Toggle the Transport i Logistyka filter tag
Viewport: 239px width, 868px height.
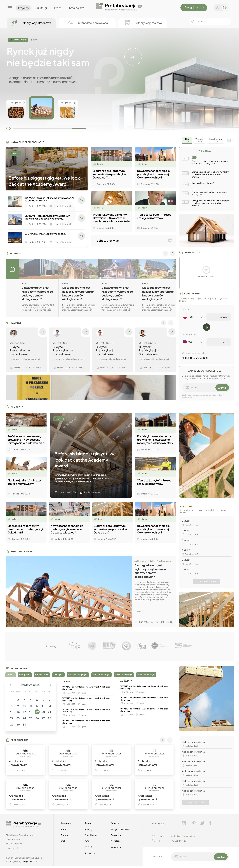tap(78, 675)
